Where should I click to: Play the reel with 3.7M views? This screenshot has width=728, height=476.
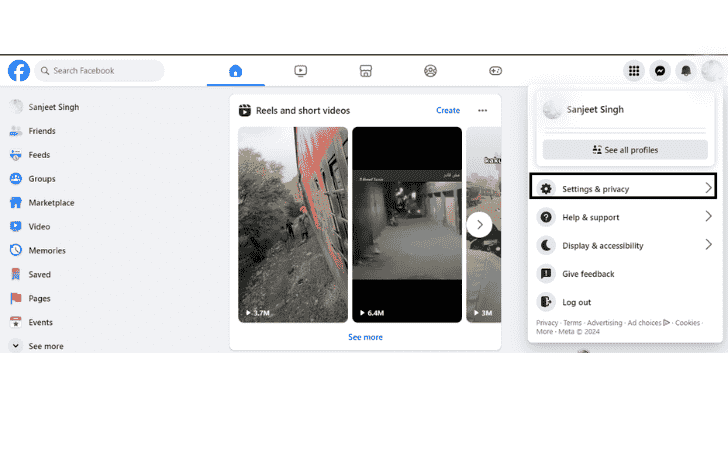click(293, 225)
